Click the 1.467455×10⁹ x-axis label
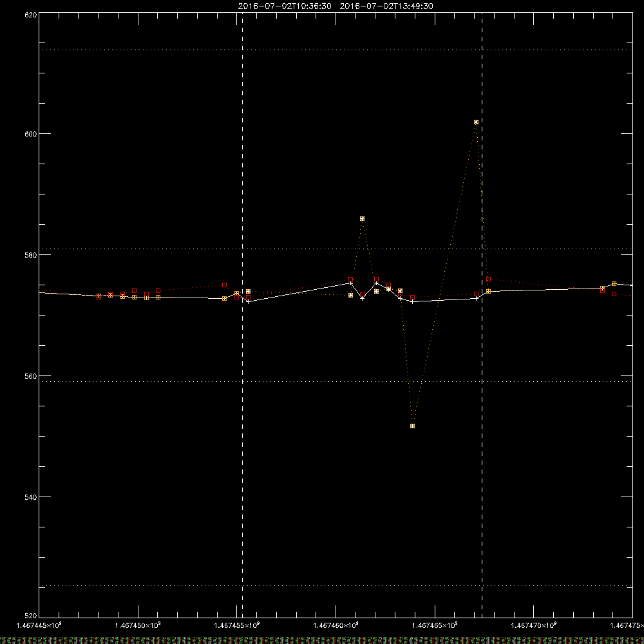Viewport: 644px width, 644px height. [x=237, y=625]
